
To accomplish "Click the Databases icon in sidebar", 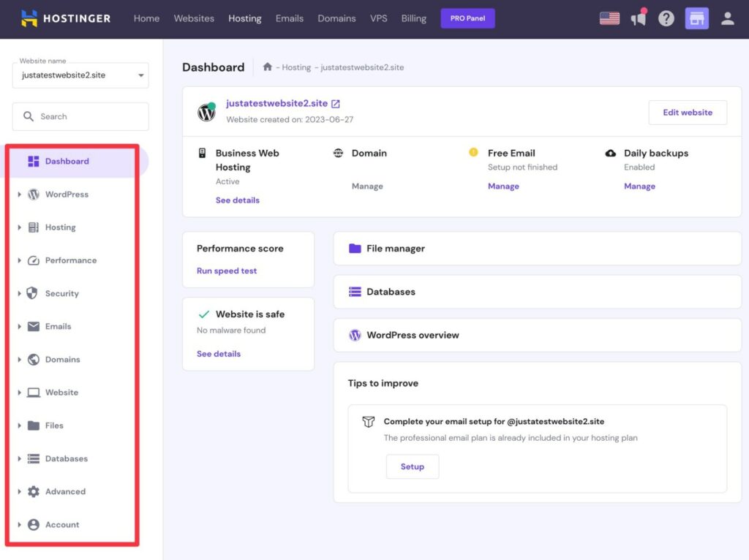I will click(x=34, y=458).
